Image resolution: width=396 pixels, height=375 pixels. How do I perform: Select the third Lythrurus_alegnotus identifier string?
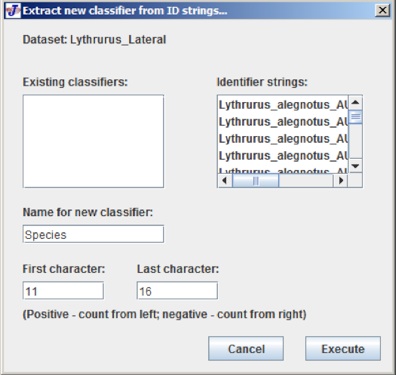(x=283, y=139)
